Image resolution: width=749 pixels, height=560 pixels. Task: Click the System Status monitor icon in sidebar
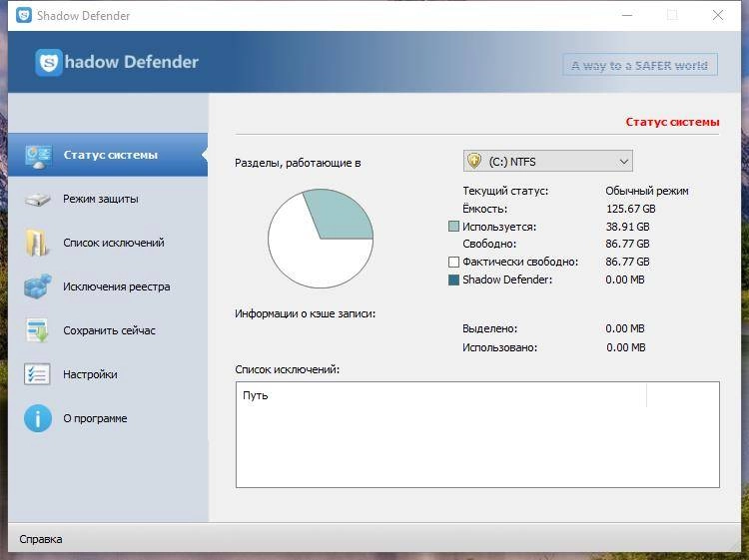point(38,157)
